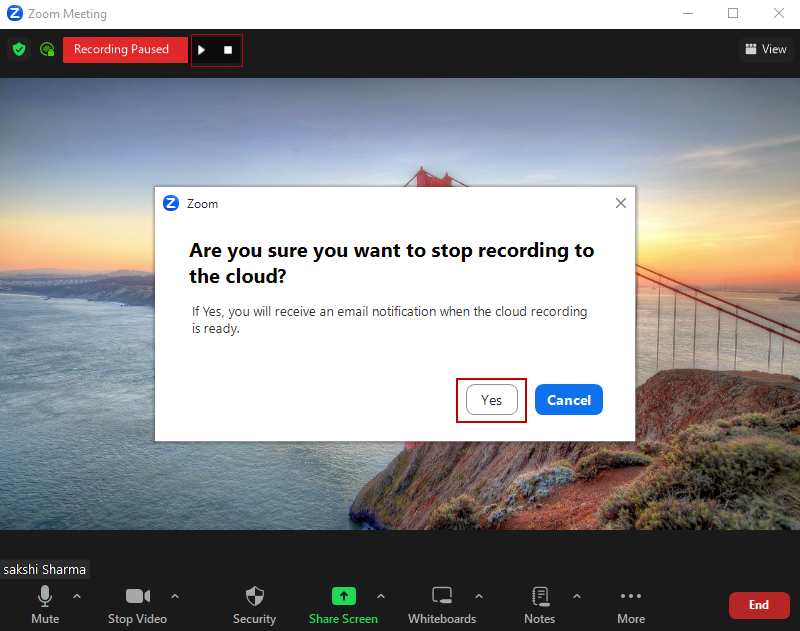Screen dimensions: 800x631
Task: Open the More options menu
Action: pyautogui.click(x=631, y=605)
